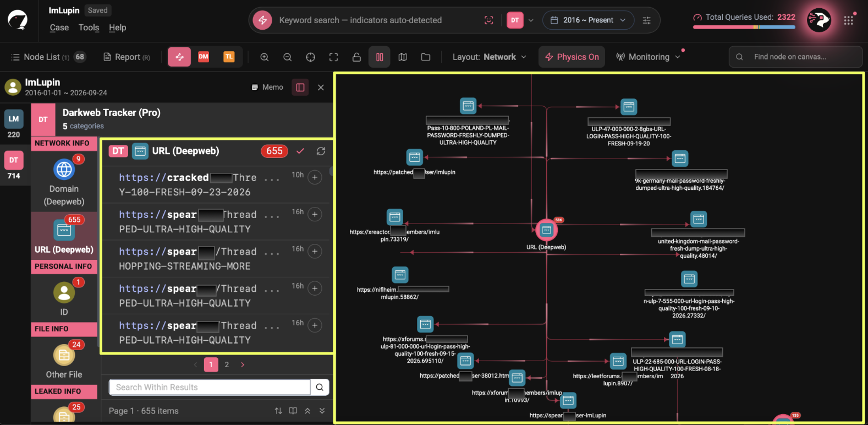
Task: Open the Tools menu
Action: (x=89, y=28)
